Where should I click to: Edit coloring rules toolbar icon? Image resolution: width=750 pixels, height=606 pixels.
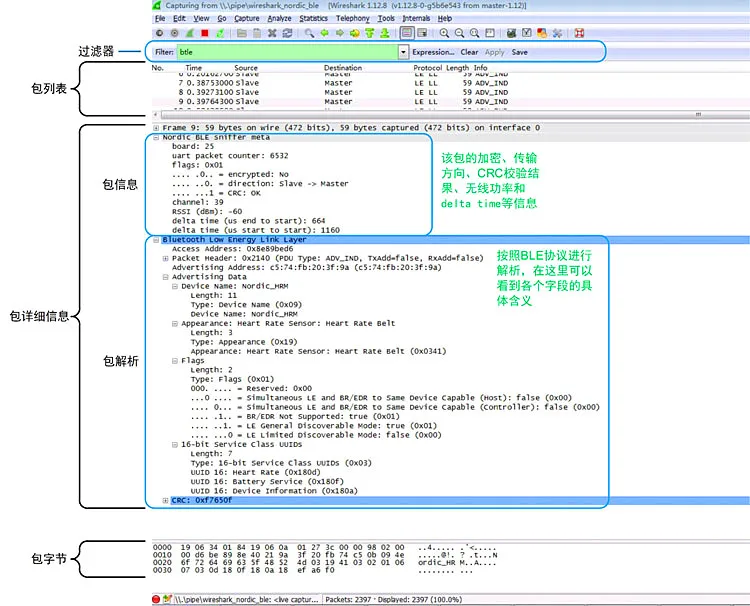pyautogui.click(x=542, y=33)
